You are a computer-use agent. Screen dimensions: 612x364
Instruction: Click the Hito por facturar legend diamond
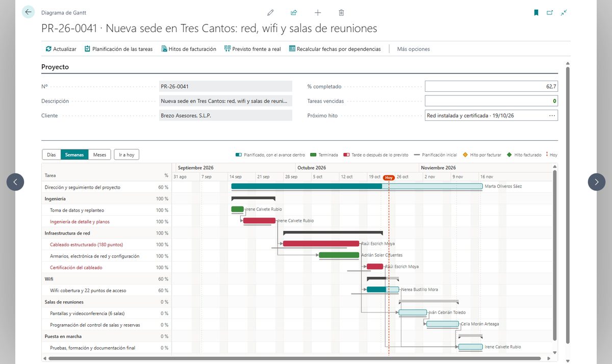(x=465, y=154)
